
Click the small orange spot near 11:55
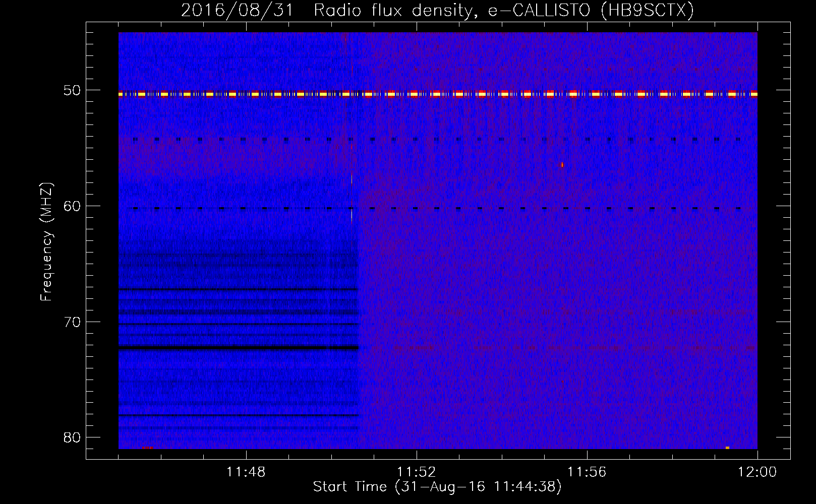(x=562, y=165)
